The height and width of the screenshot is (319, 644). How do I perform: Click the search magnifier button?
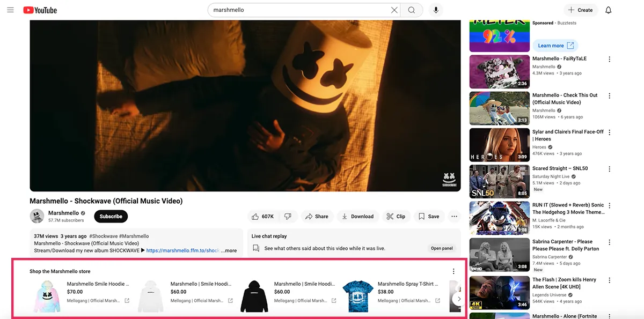412,10
